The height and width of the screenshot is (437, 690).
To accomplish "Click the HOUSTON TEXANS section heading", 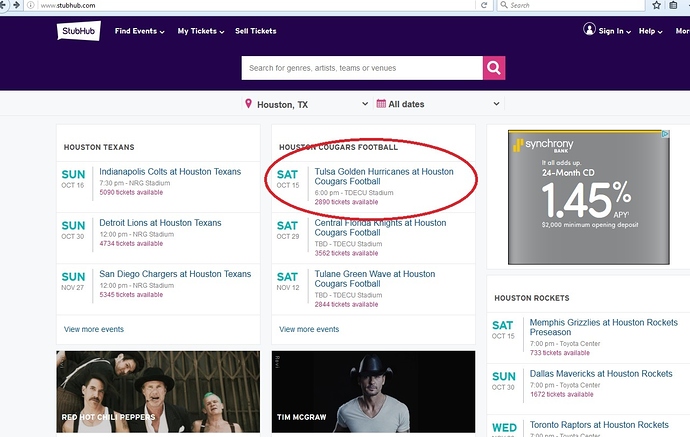I will (99, 147).
